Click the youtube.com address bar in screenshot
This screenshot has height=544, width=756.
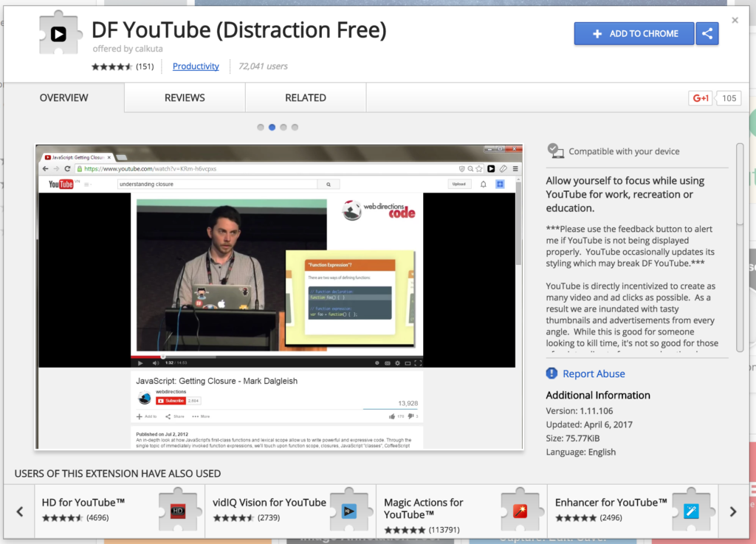pos(265,168)
